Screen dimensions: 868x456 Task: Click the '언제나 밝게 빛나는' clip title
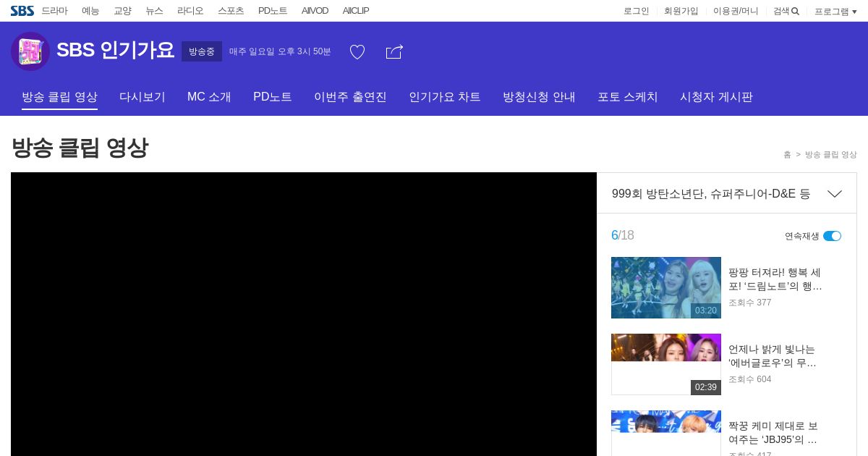pos(773,356)
